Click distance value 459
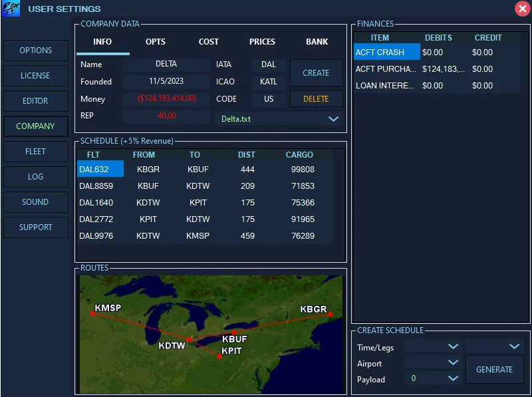Image resolution: width=532 pixels, height=397 pixels. coord(247,236)
